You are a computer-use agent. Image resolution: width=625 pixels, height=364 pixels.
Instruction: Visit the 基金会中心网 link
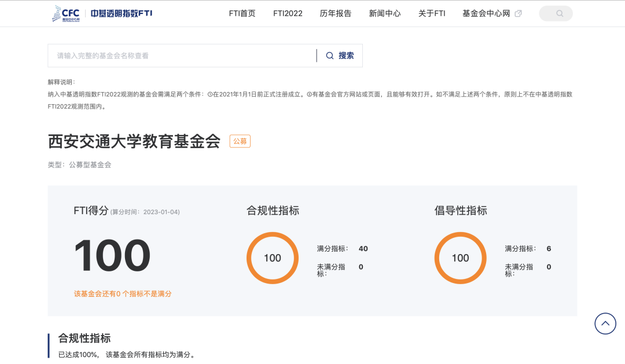(x=486, y=13)
